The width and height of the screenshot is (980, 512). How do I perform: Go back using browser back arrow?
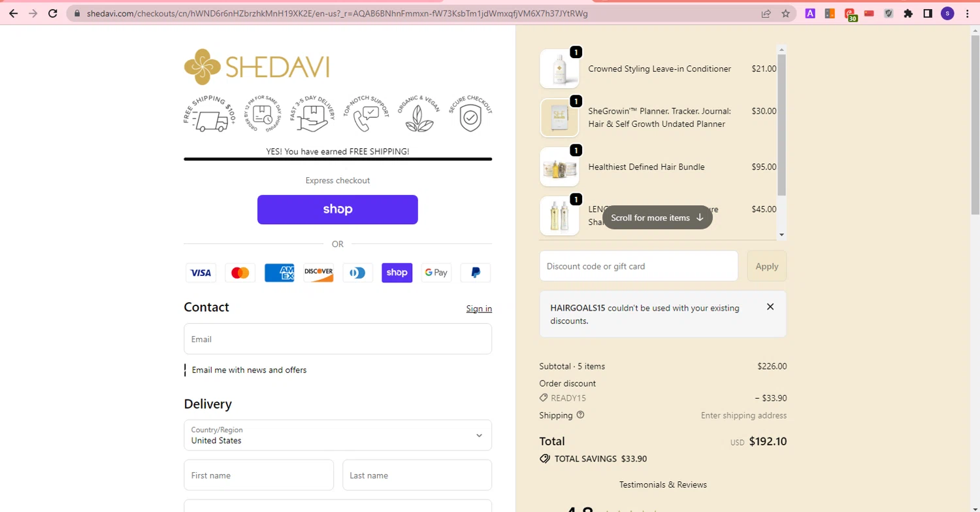point(13,13)
